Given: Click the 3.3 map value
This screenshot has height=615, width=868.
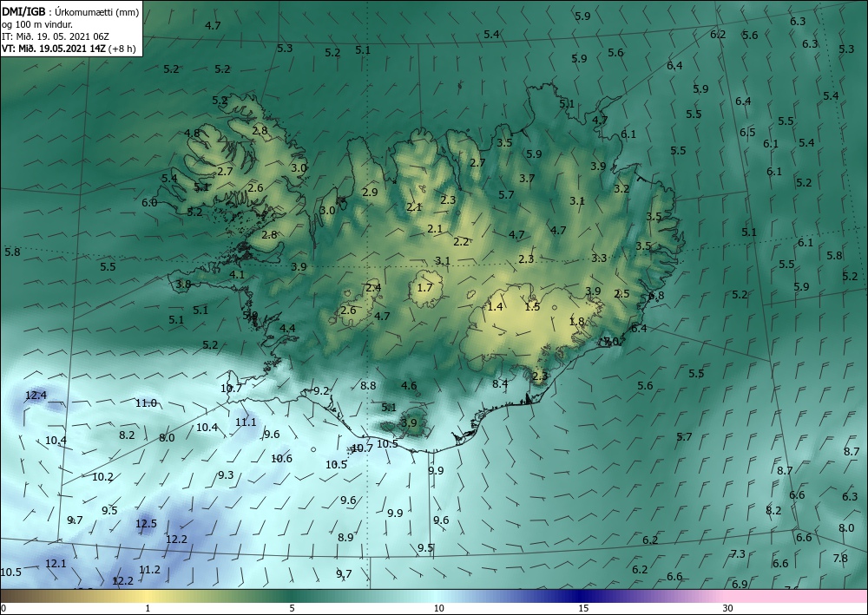Looking at the screenshot, I should [x=599, y=258].
